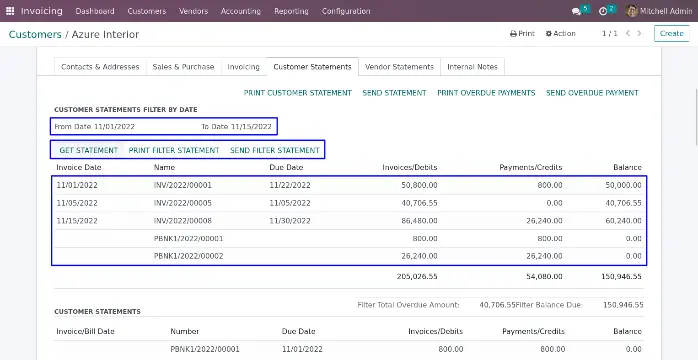Click Invoice Date column header
The image size is (698, 360).
coord(79,167)
